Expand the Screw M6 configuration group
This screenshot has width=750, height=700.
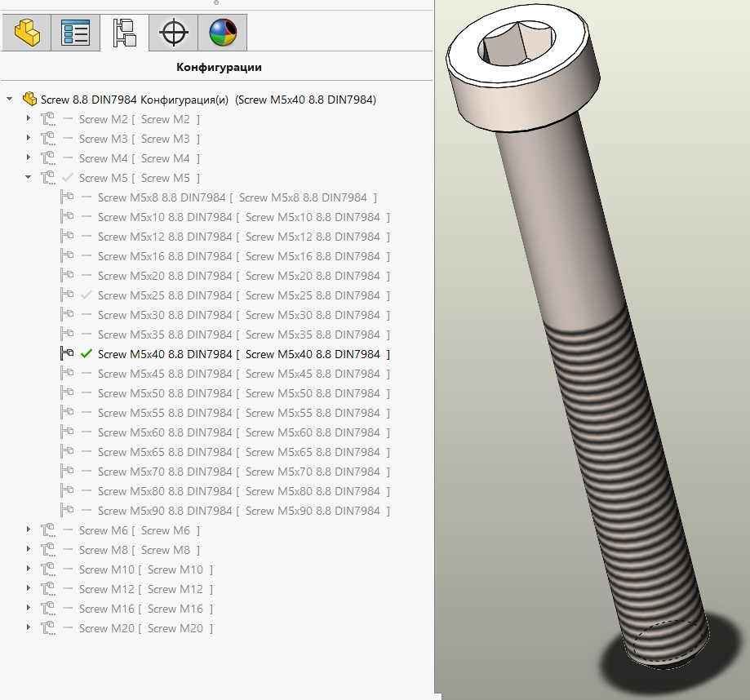point(28,530)
